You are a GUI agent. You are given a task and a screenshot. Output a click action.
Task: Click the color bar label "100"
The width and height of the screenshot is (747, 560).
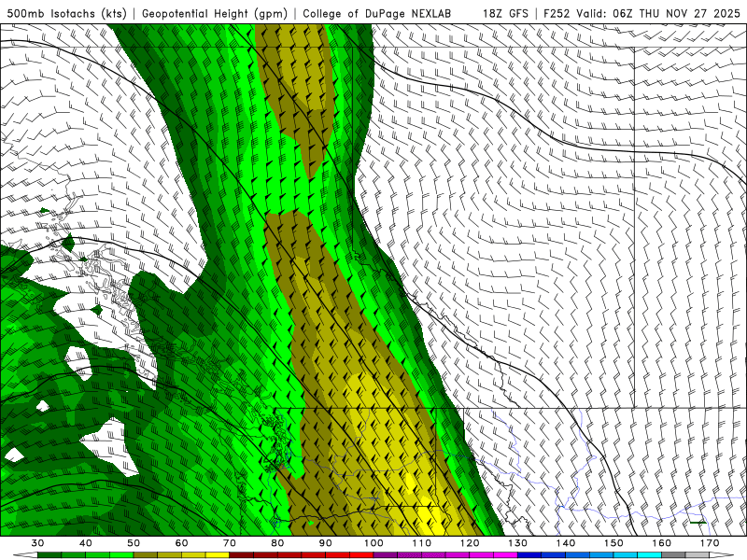tap(373, 543)
